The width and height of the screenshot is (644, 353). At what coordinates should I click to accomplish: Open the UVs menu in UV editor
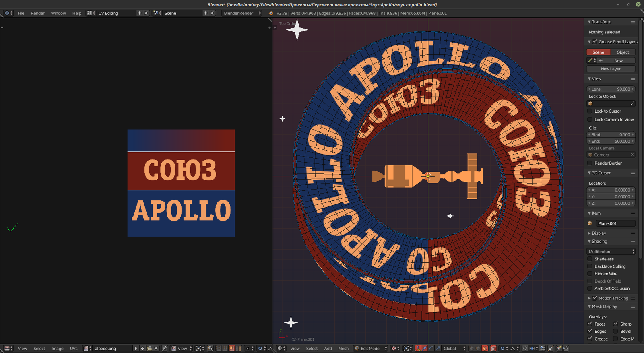74,349
